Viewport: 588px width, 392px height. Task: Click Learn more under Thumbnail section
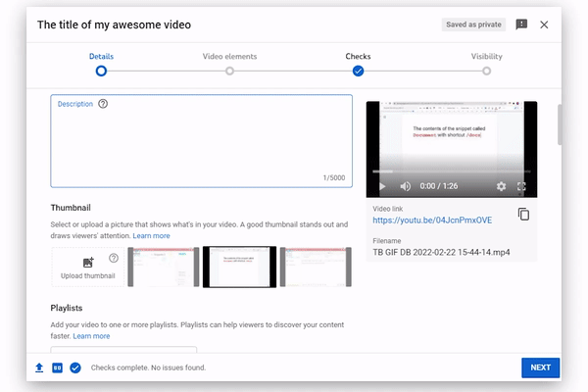151,236
